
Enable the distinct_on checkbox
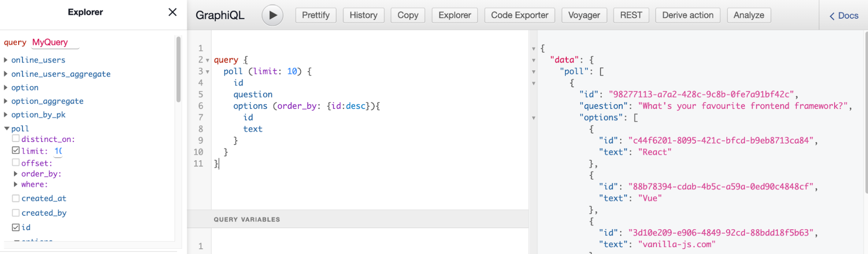[16, 139]
